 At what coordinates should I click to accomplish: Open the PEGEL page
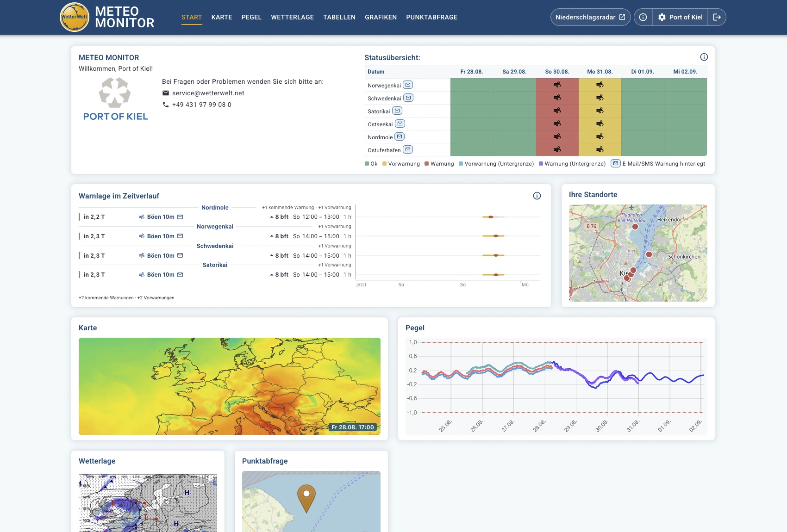pos(251,17)
